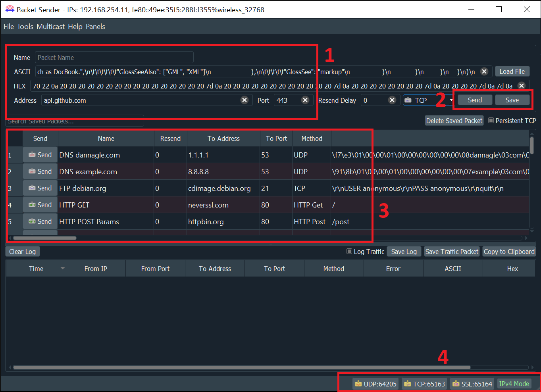Viewport: 541px width, 392px height.
Task: Enable the Persistent TCP checkbox
Action: 491,121
